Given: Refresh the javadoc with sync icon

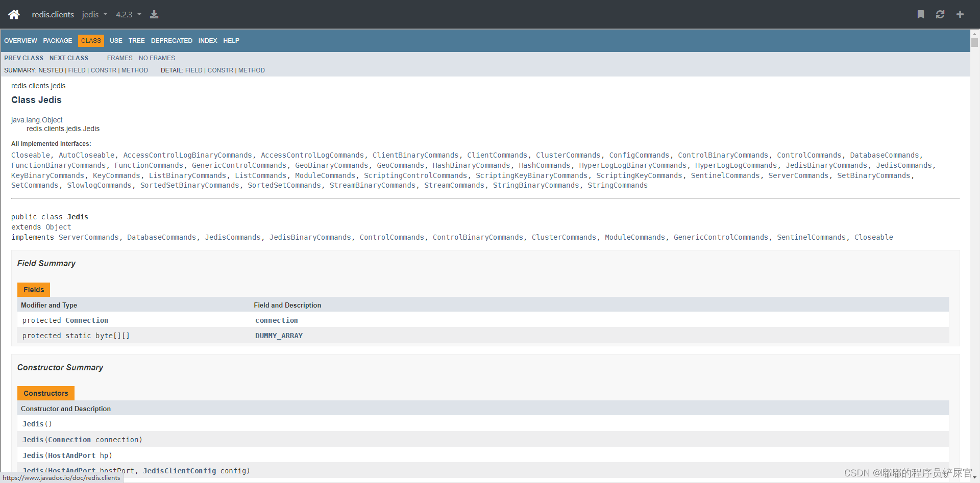Looking at the screenshot, I should 940,14.
